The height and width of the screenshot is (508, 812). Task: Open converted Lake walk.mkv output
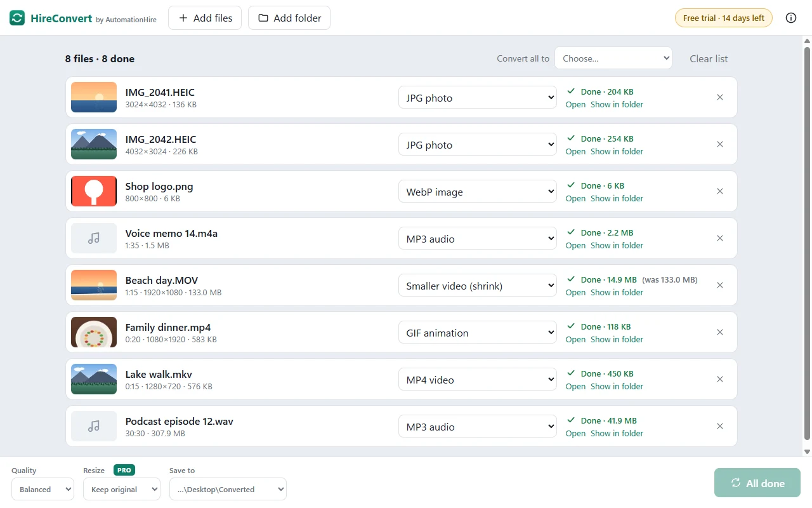coord(575,386)
